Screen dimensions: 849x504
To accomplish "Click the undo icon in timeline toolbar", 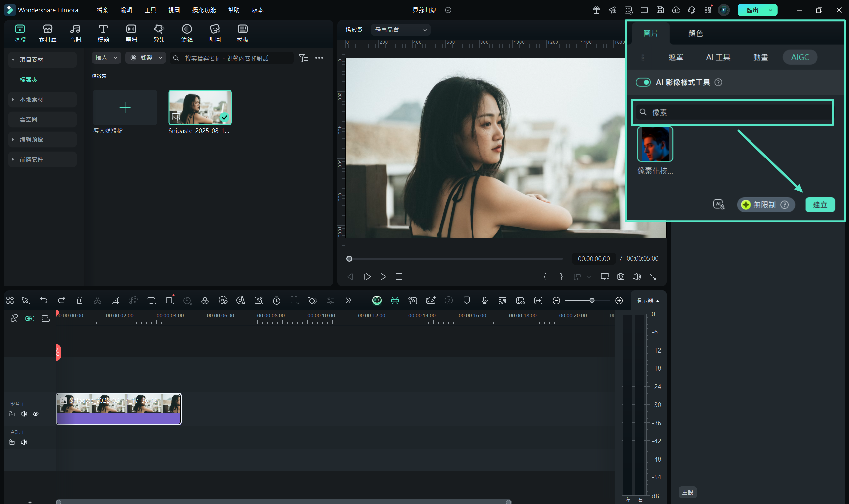I will tap(43, 300).
